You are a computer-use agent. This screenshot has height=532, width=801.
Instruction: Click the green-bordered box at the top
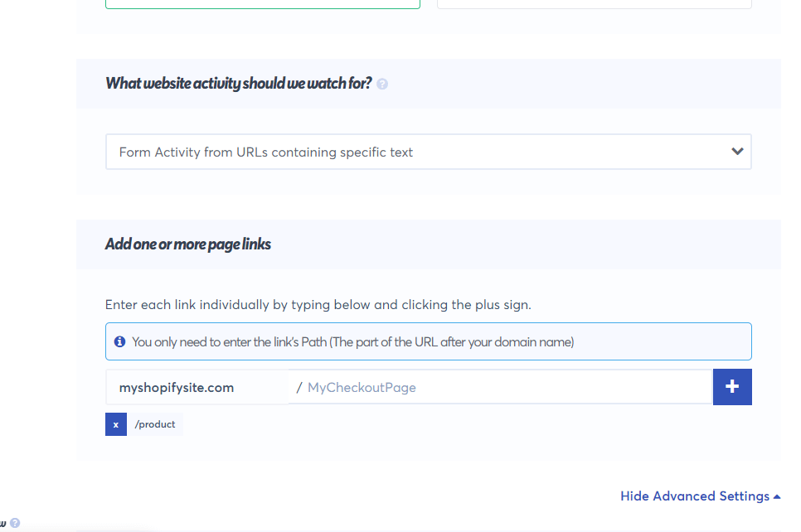point(263,4)
